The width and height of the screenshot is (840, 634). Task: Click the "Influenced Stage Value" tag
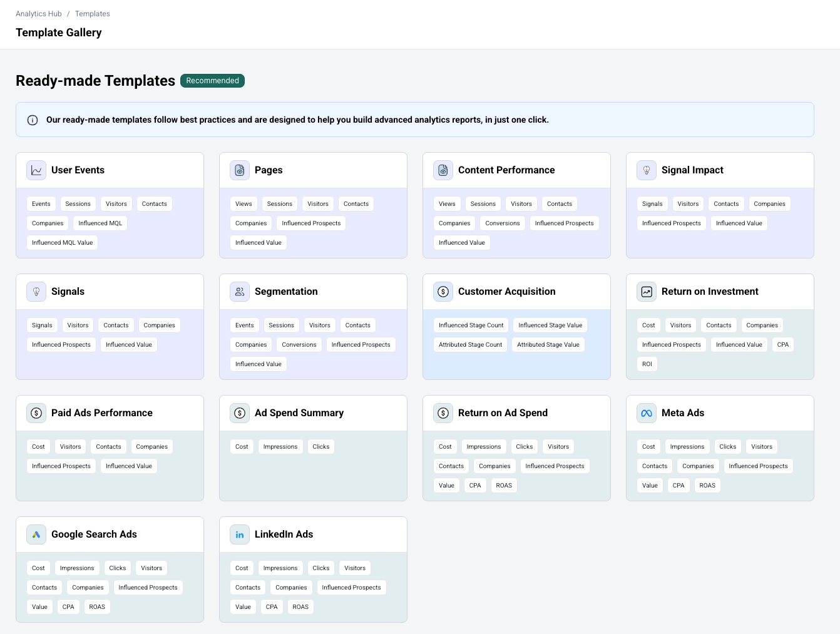[550, 325]
